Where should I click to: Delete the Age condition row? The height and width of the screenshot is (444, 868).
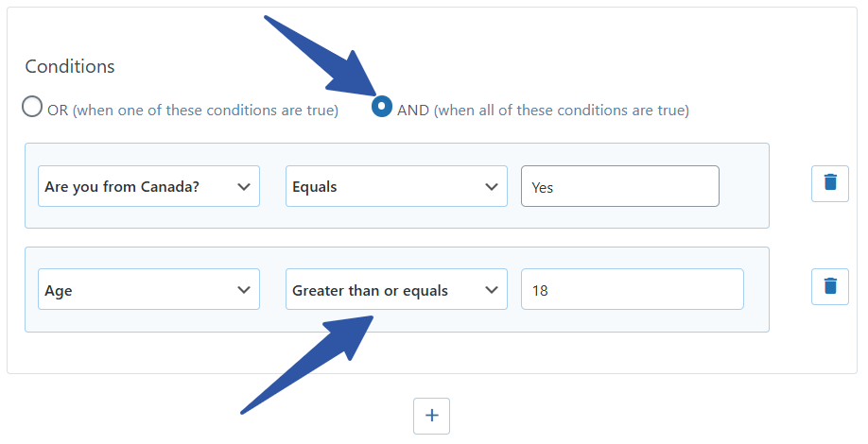[829, 286]
